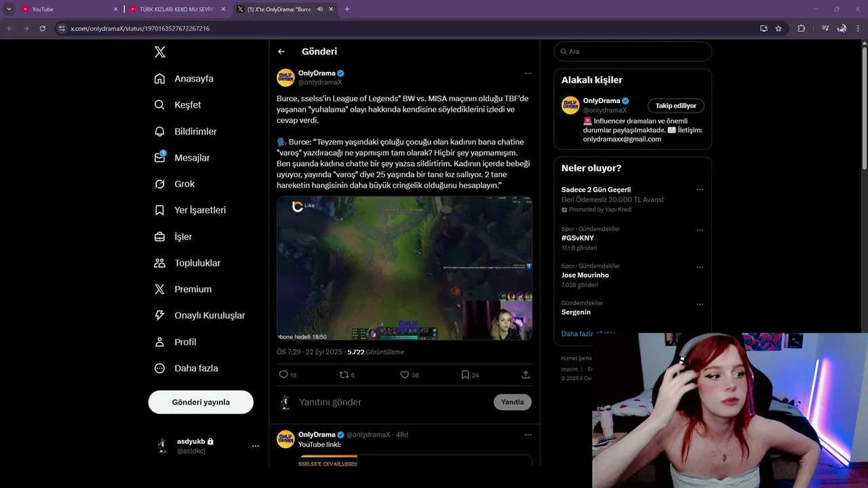
Task: Play the League of Legends video
Action: pos(404,268)
